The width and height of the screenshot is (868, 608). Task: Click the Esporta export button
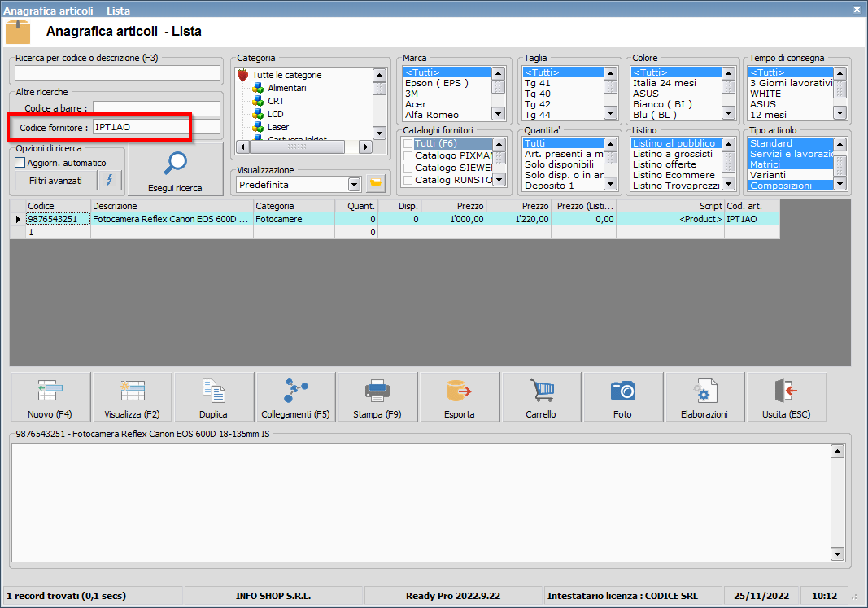point(459,397)
